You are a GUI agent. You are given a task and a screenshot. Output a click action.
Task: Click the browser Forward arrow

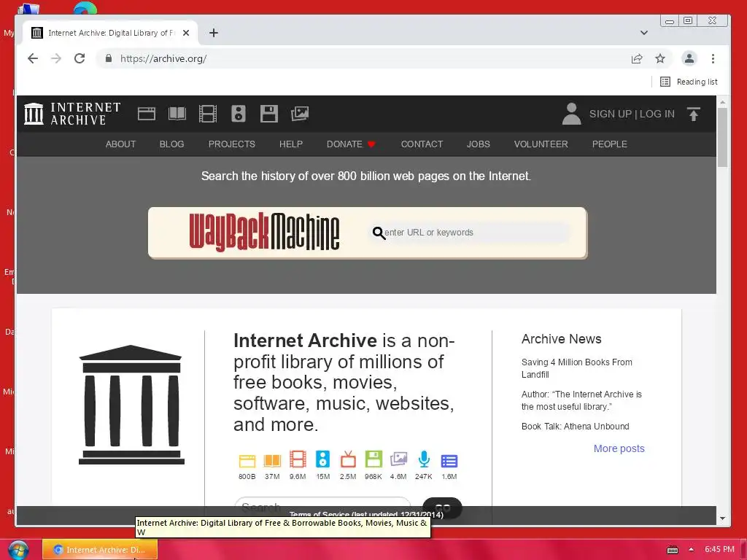[56, 58]
